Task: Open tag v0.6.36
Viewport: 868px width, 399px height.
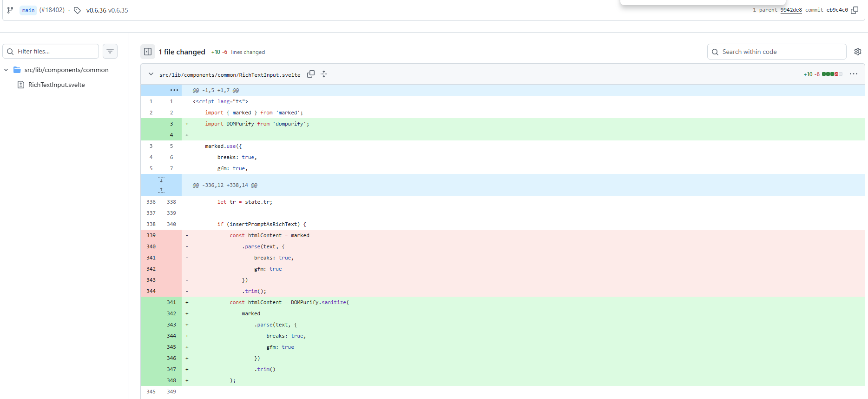Action: (96, 10)
